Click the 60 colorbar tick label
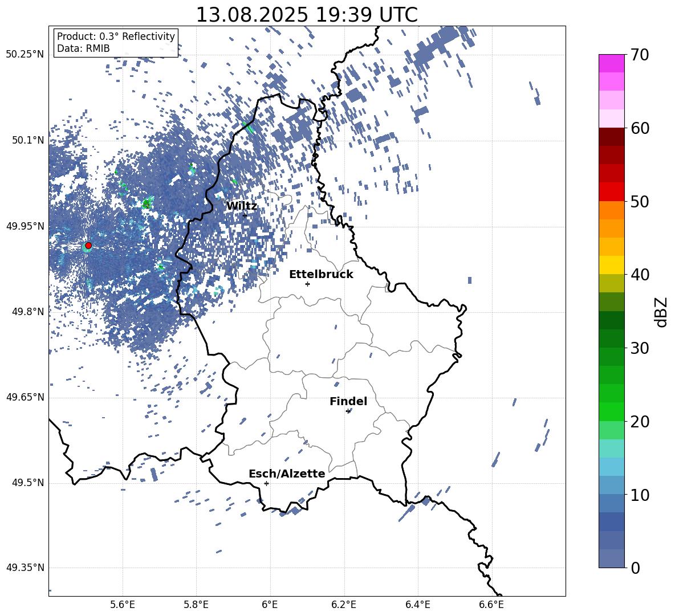The height and width of the screenshot is (616, 675). 640,128
